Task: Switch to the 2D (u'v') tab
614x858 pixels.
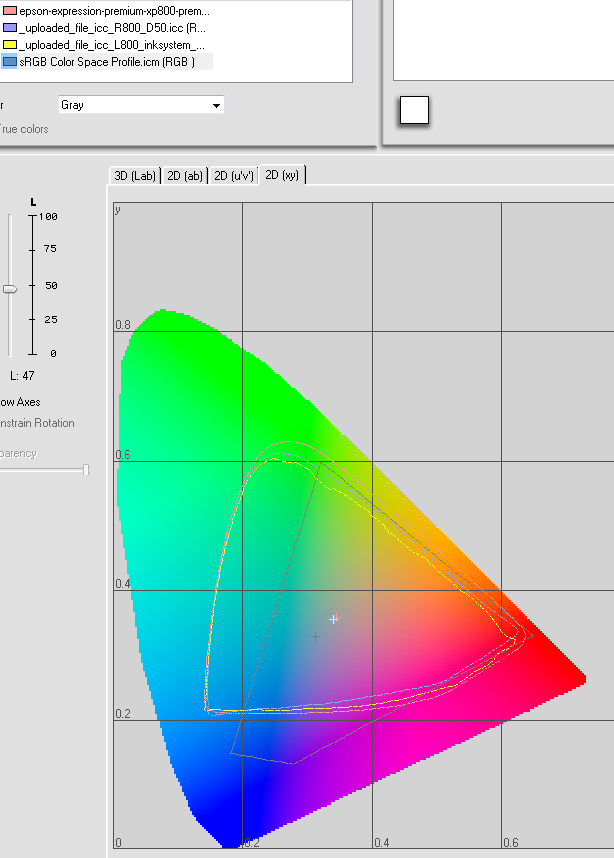Action: click(234, 176)
